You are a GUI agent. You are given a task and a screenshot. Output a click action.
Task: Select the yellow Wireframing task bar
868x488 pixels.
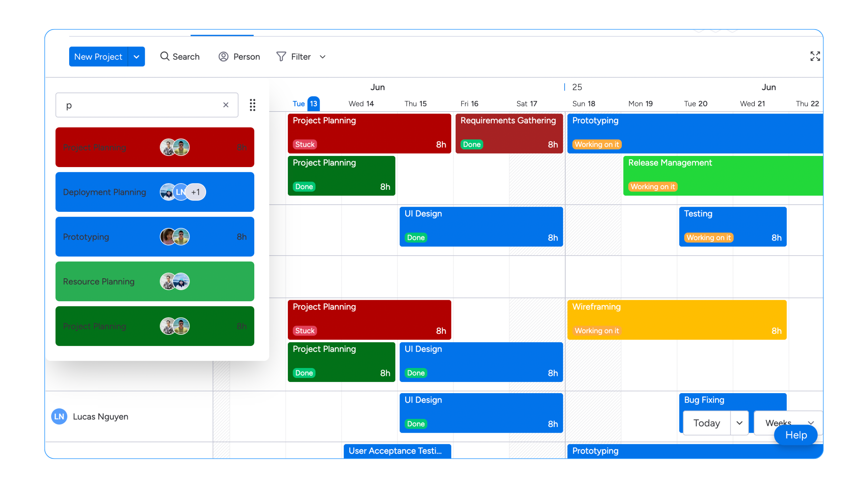676,320
